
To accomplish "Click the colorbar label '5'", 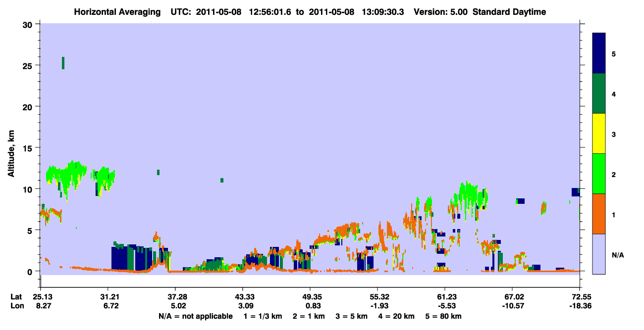I will (x=614, y=53).
